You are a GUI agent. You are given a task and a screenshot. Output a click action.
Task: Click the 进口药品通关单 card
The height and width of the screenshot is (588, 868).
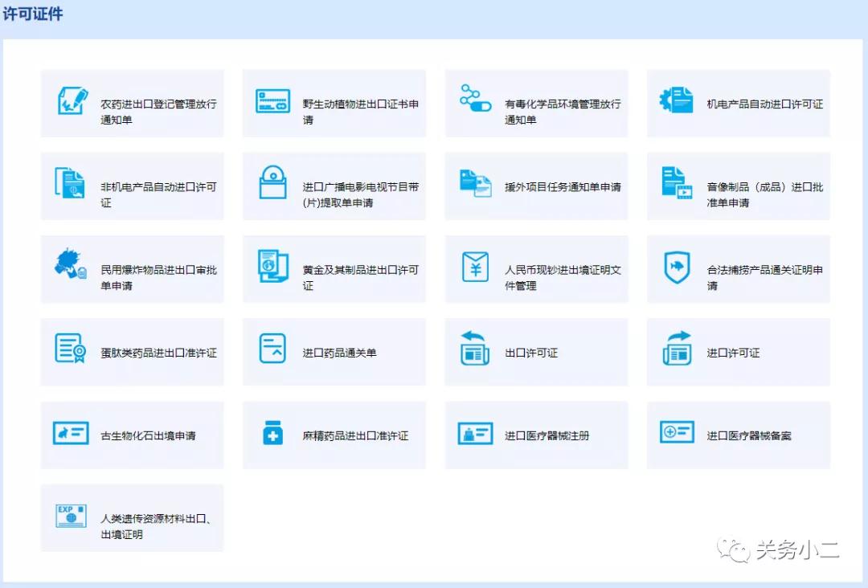point(334,352)
